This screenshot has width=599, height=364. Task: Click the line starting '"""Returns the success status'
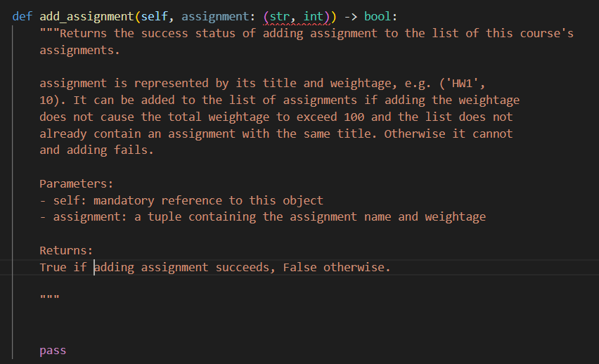point(307,33)
